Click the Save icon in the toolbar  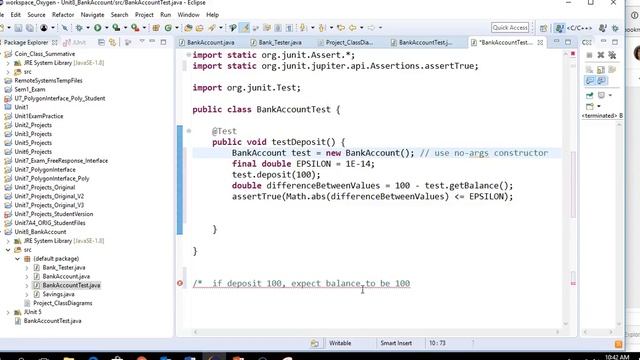18,28
